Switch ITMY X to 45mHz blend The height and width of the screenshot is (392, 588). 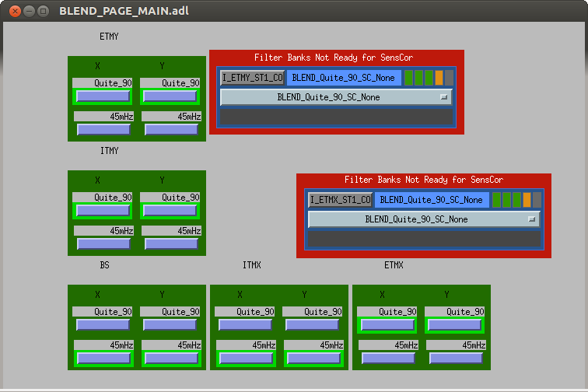104,243
